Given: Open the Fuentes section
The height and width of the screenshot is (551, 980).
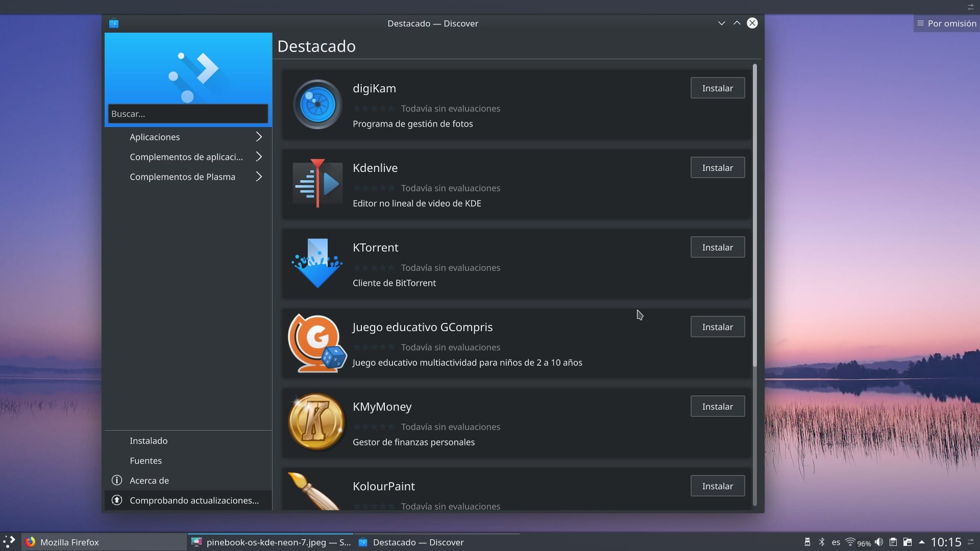Looking at the screenshot, I should pos(145,461).
